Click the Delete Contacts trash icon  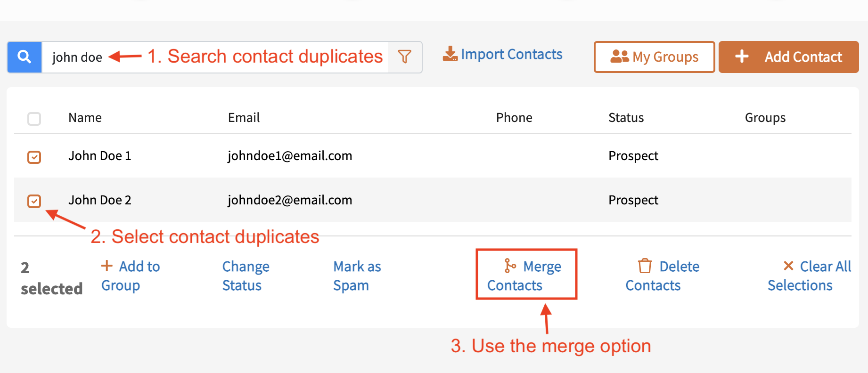point(645,266)
